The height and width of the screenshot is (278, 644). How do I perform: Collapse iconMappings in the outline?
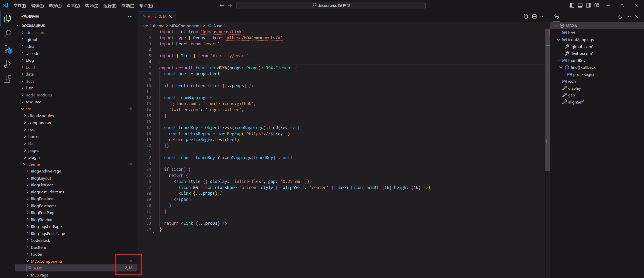coord(558,40)
